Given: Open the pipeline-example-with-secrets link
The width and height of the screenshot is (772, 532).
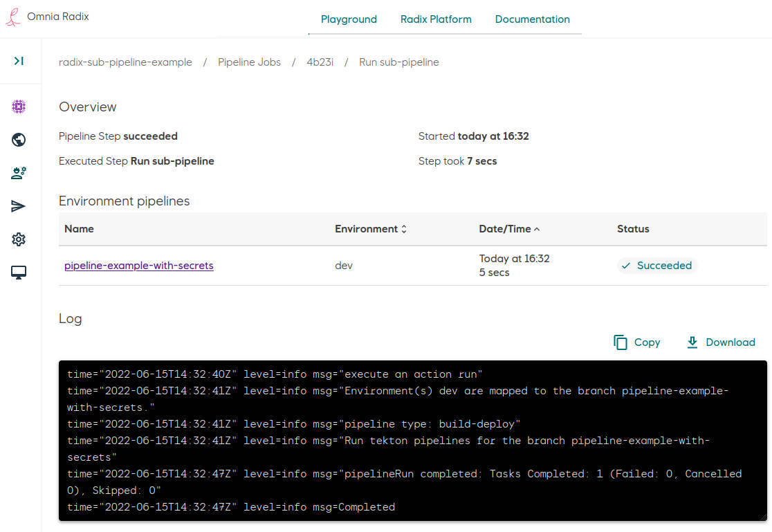Looking at the screenshot, I should [x=138, y=265].
